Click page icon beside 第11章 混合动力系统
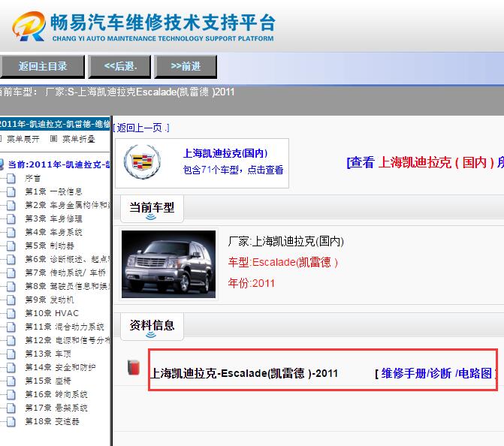Screen dimensions: 504x446 (11, 327)
